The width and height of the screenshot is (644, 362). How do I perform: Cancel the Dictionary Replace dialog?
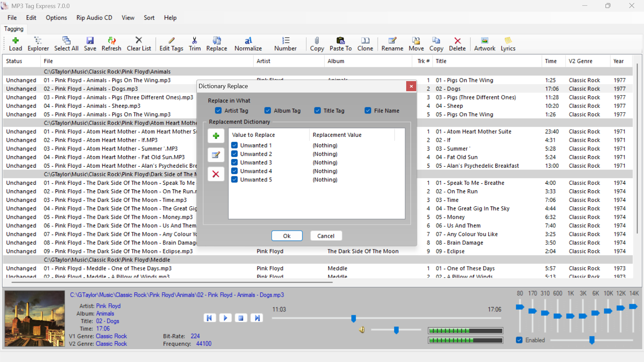326,236
